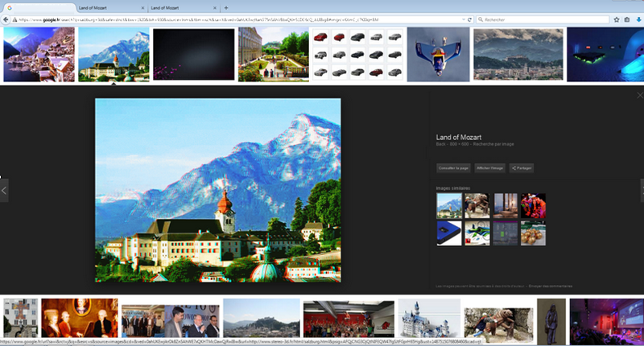Select the Mozart family painting thumbnail
The image size is (644, 346).
point(80,319)
